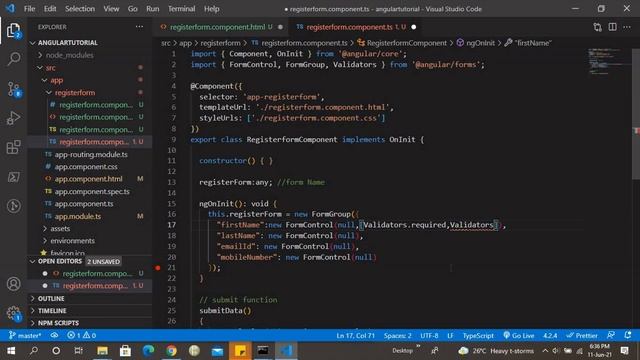Open the Selection menu
The height and width of the screenshot is (360, 640).
80,9
